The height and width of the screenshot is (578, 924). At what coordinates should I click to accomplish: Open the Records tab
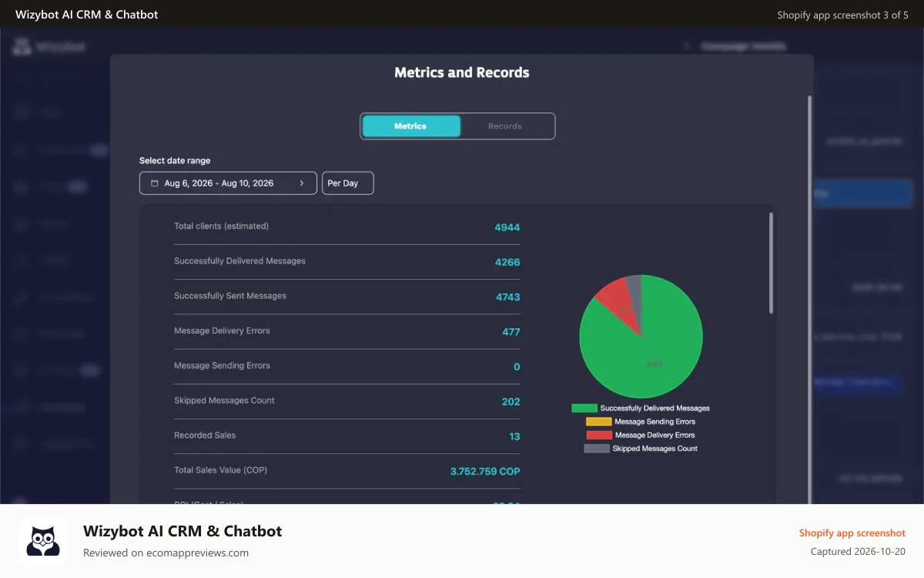click(505, 126)
